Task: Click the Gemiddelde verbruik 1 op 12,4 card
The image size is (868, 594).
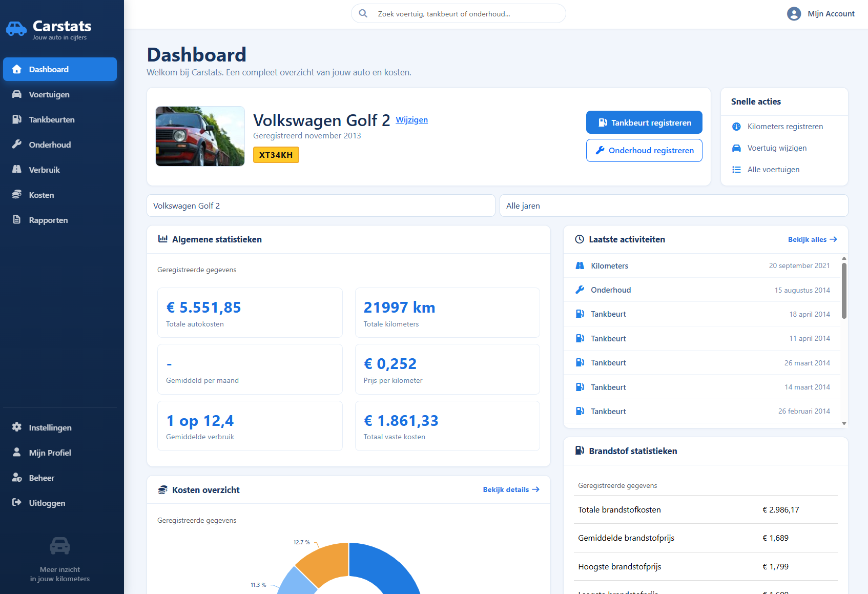Action: (x=250, y=426)
